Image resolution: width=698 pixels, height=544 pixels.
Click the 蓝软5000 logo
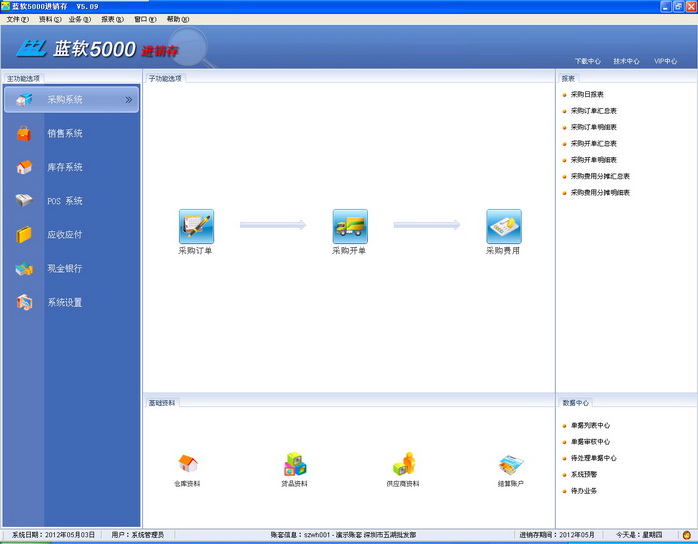pyautogui.click(x=98, y=49)
